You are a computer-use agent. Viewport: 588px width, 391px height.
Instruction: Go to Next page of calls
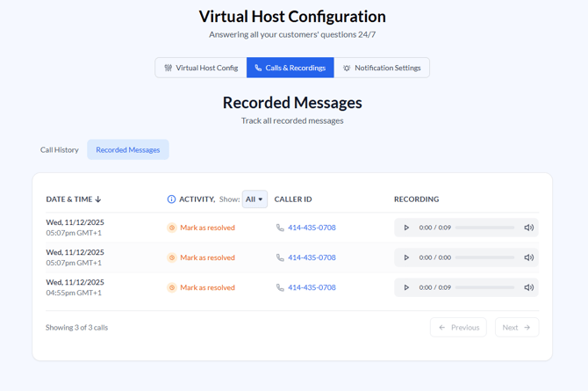point(516,327)
